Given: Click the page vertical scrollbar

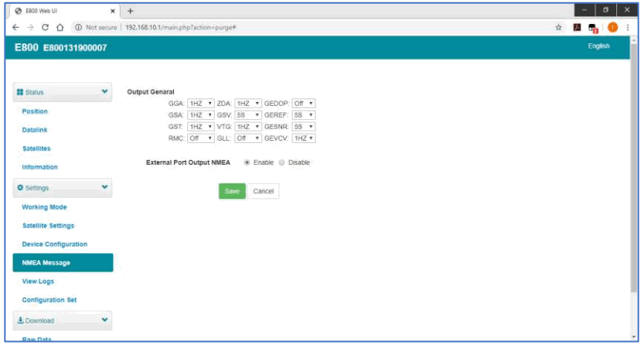Looking at the screenshot, I should (x=634, y=170).
